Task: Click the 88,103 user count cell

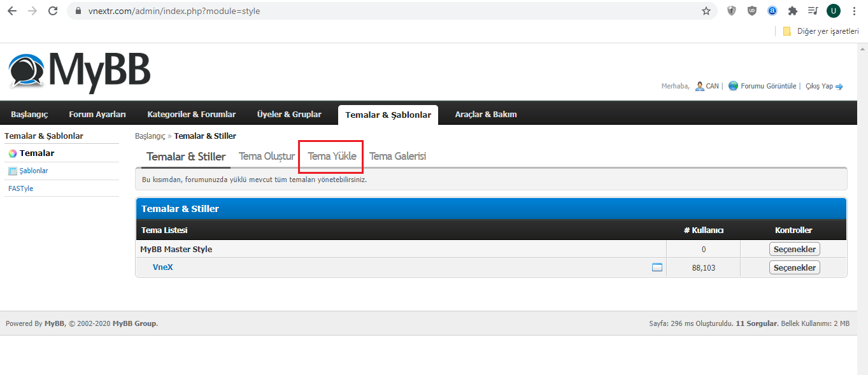Action: point(704,267)
